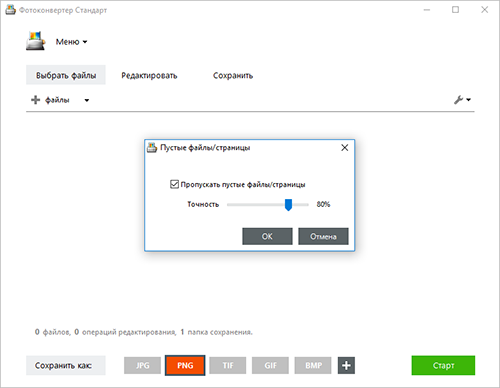Click the Точность slider handle

click(288, 205)
